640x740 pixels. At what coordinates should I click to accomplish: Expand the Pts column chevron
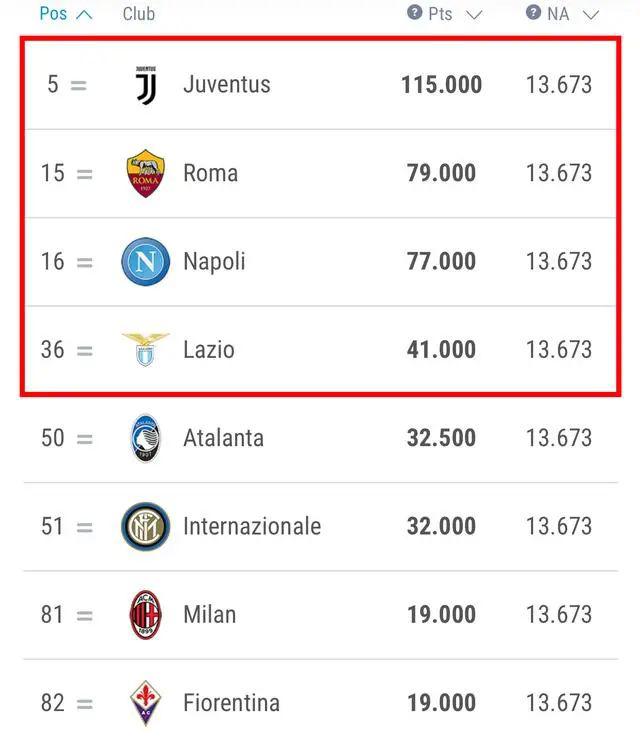pyautogui.click(x=474, y=15)
